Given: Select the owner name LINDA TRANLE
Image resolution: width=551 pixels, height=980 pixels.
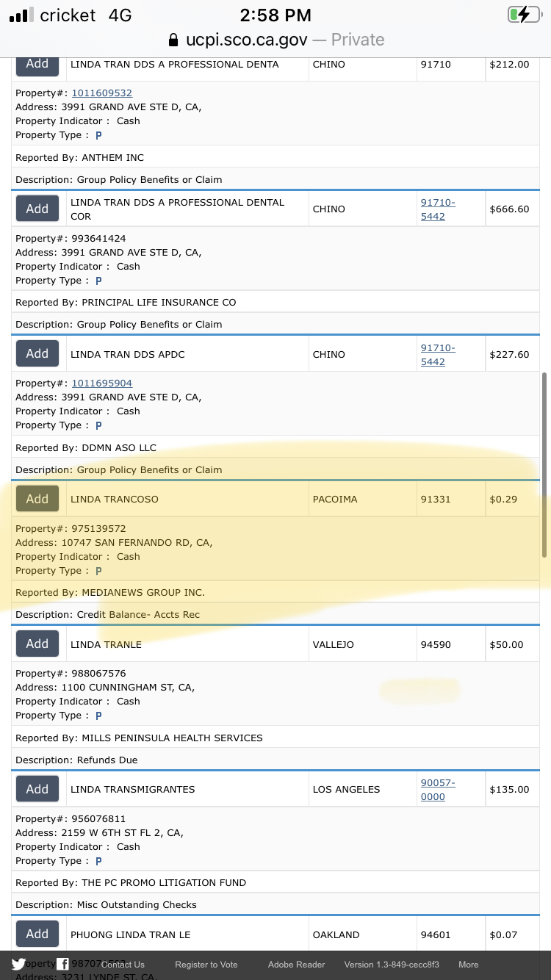Looking at the screenshot, I should (106, 644).
